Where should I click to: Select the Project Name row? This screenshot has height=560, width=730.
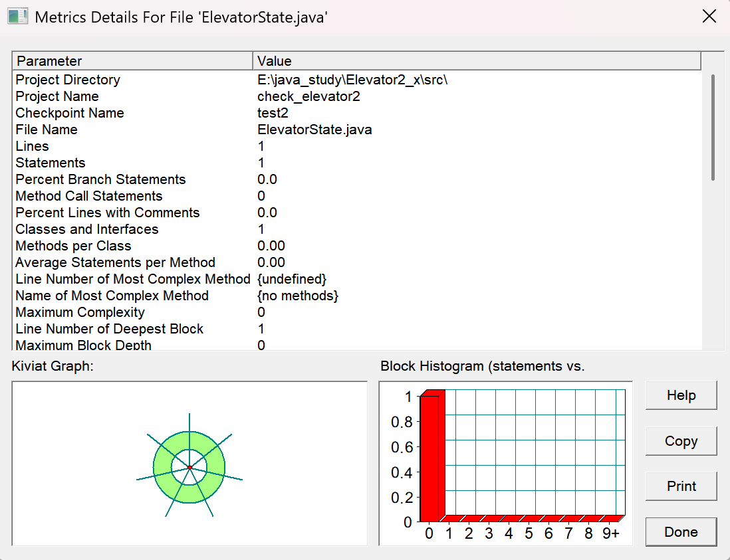pos(358,97)
